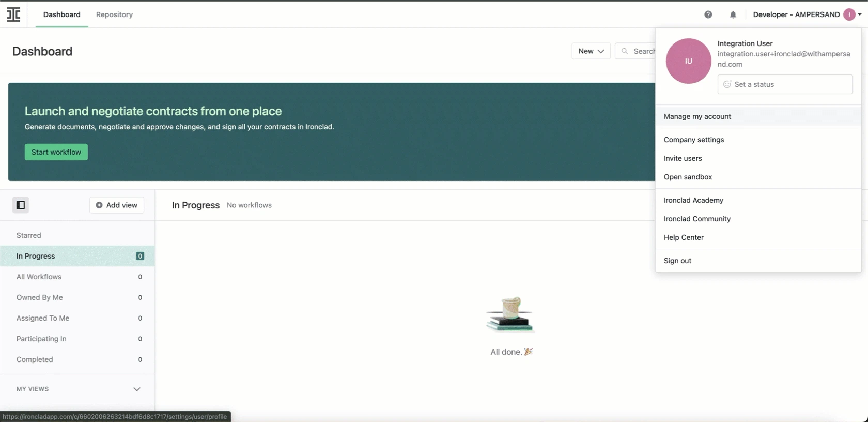This screenshot has width=868, height=422.
Task: Select Help Center in the menu
Action: click(758, 237)
